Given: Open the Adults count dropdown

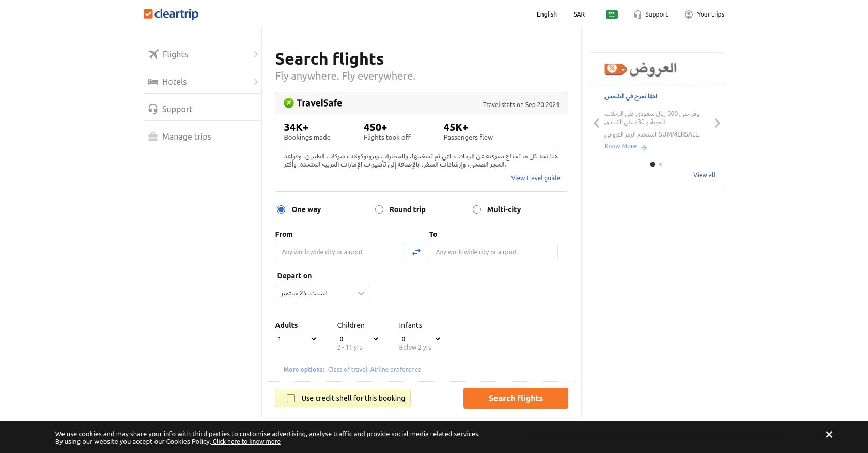Looking at the screenshot, I should 297,339.
